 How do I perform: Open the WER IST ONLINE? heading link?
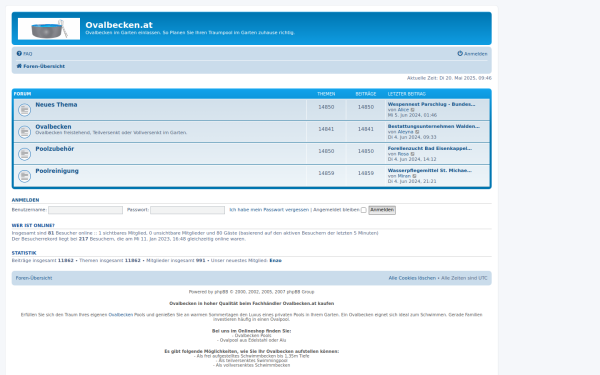[33, 226]
